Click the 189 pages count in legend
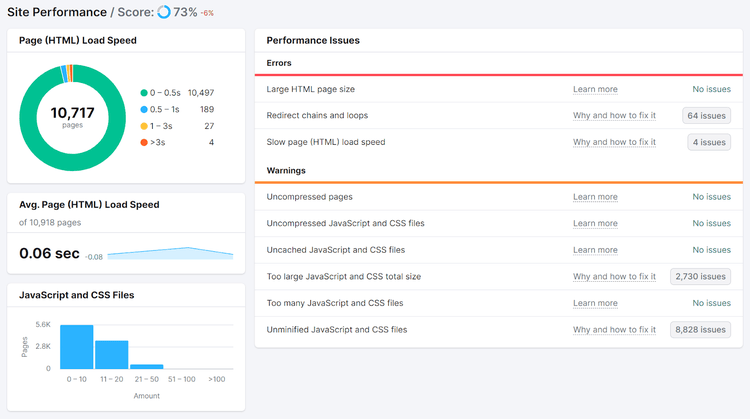750x419 pixels. 207,110
